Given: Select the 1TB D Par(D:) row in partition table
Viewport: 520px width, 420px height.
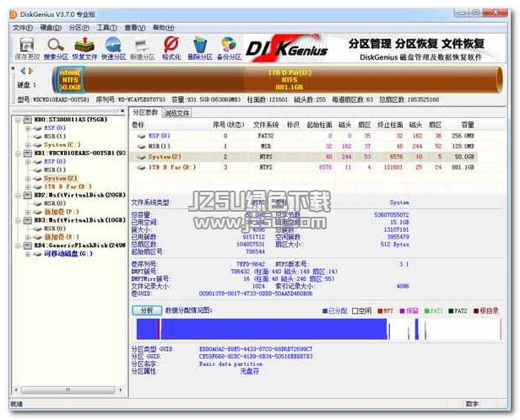Looking at the screenshot, I should coord(304,168).
